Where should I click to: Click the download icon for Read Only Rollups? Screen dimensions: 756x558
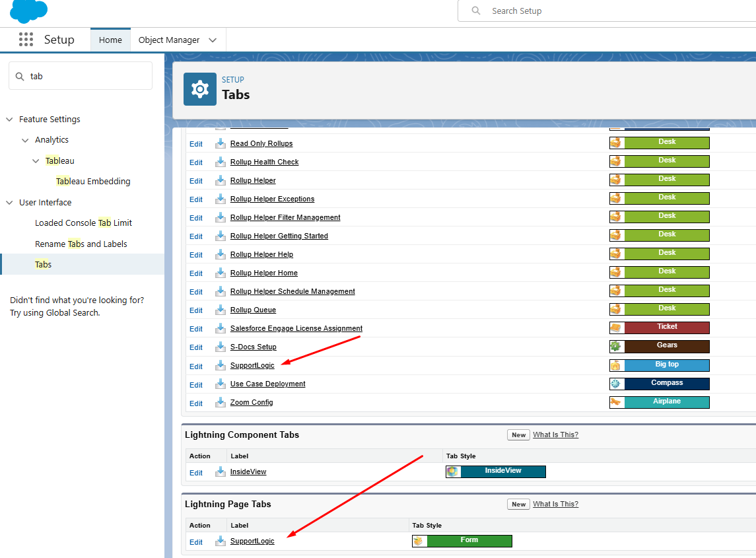click(221, 143)
